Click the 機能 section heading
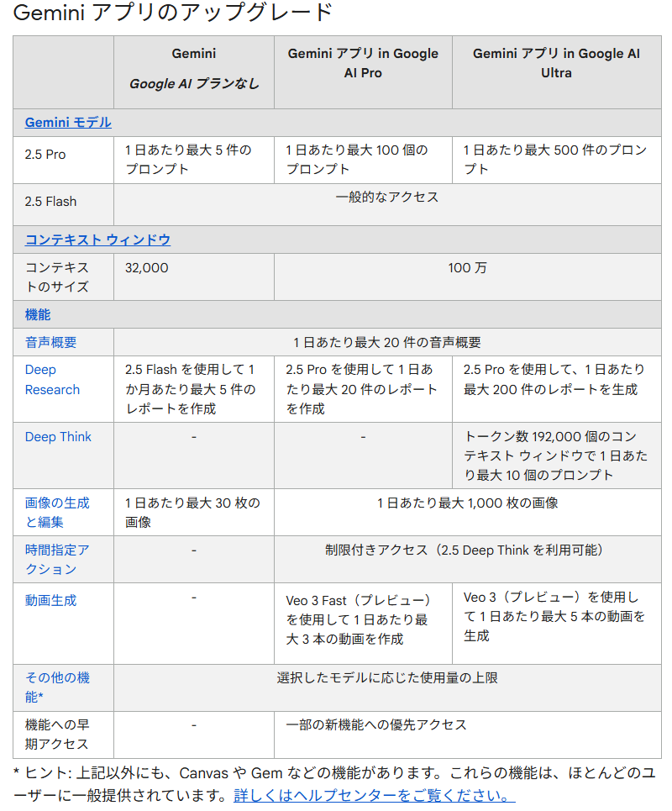 [38, 315]
